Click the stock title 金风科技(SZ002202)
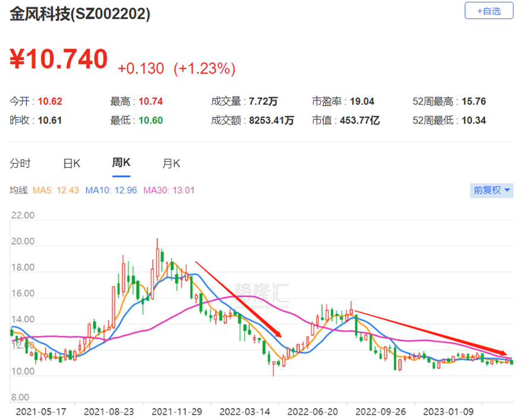This screenshot has height=420, width=532. point(79,14)
